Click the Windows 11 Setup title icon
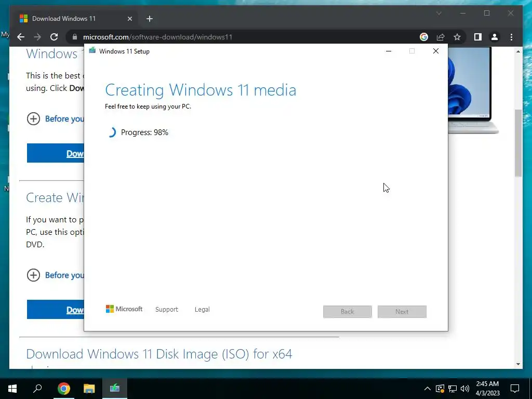This screenshot has width=532, height=399. point(92,51)
